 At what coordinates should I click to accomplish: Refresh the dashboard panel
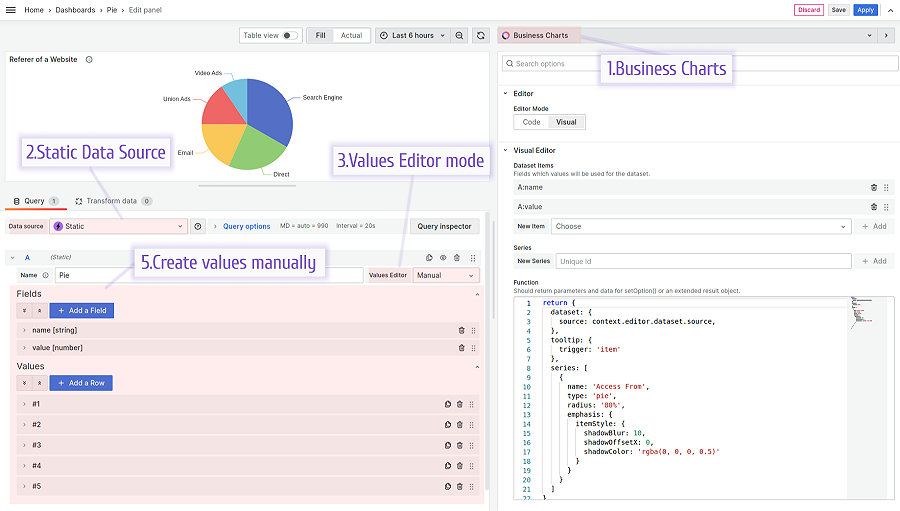click(480, 35)
